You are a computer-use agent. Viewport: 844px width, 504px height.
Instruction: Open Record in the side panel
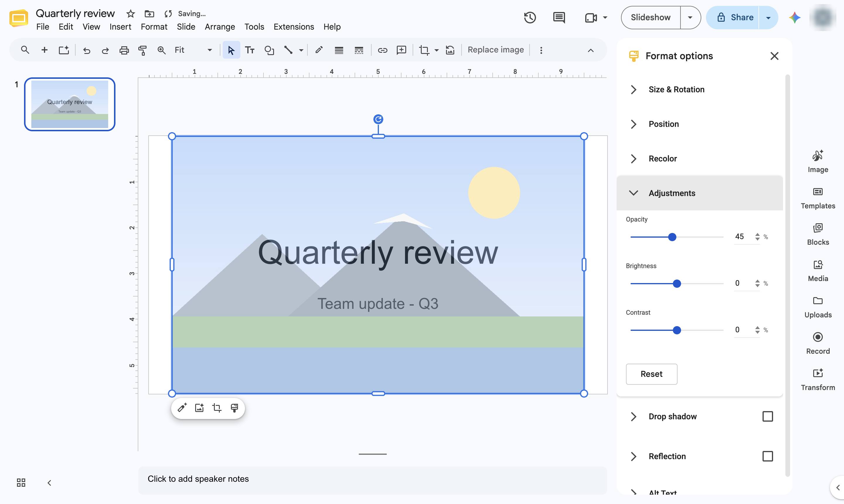coord(818,343)
